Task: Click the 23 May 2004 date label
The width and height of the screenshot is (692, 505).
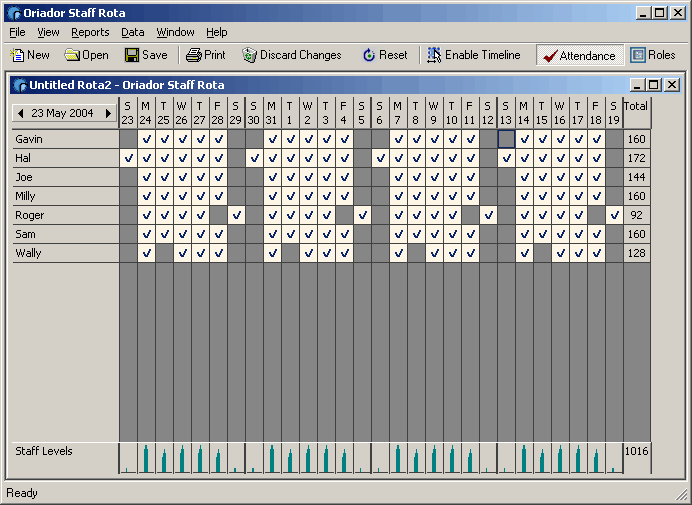Action: [62, 113]
